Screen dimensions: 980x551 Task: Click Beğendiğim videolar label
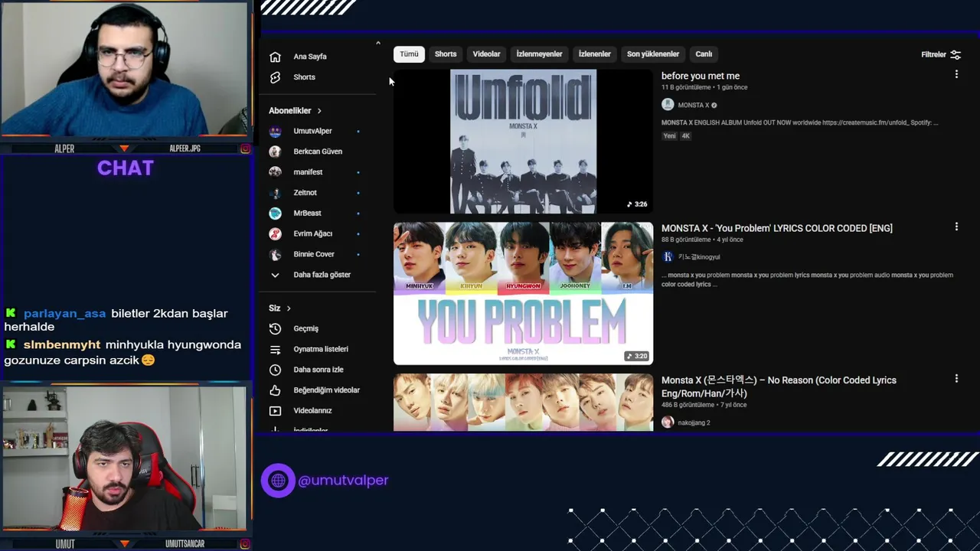tap(327, 390)
